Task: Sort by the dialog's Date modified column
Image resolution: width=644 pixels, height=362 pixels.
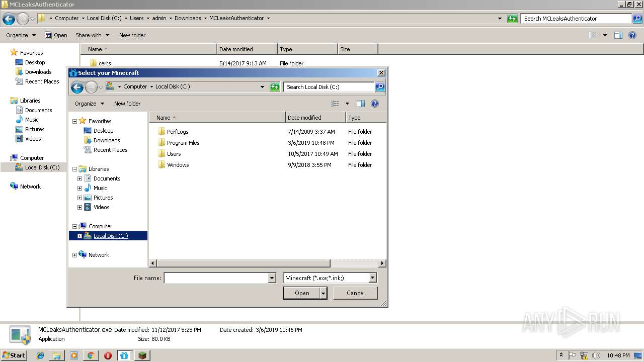Action: tap(315, 118)
